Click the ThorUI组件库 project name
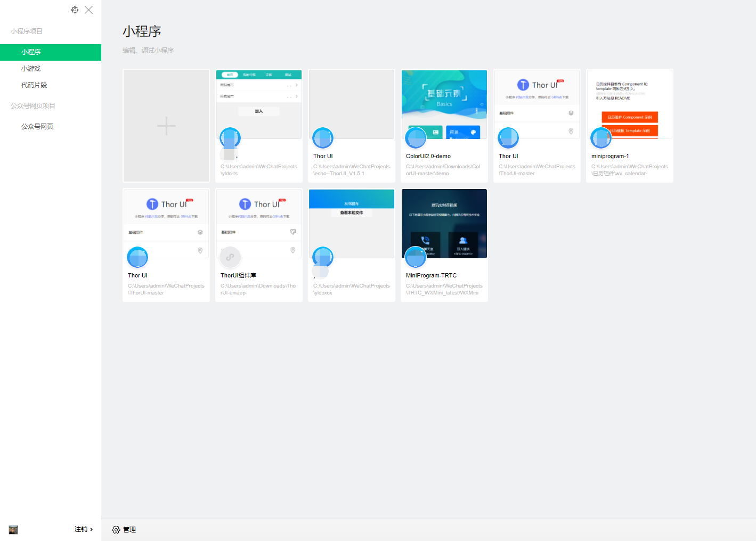The image size is (756, 541). [238, 275]
